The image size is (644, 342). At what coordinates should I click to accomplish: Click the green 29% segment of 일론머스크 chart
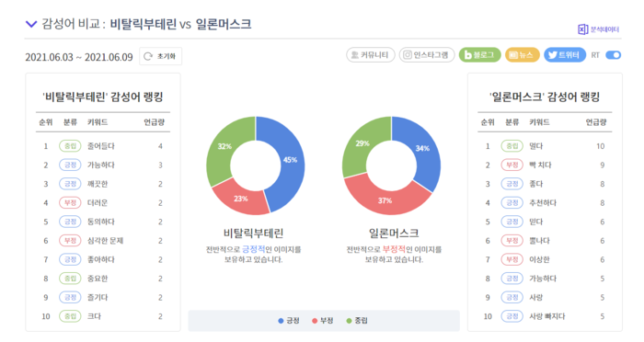click(x=362, y=146)
